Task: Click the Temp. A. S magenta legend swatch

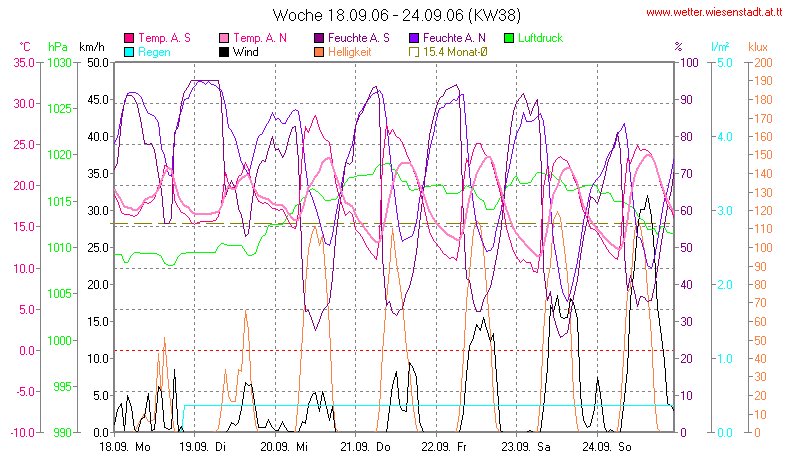Action: tap(129, 37)
